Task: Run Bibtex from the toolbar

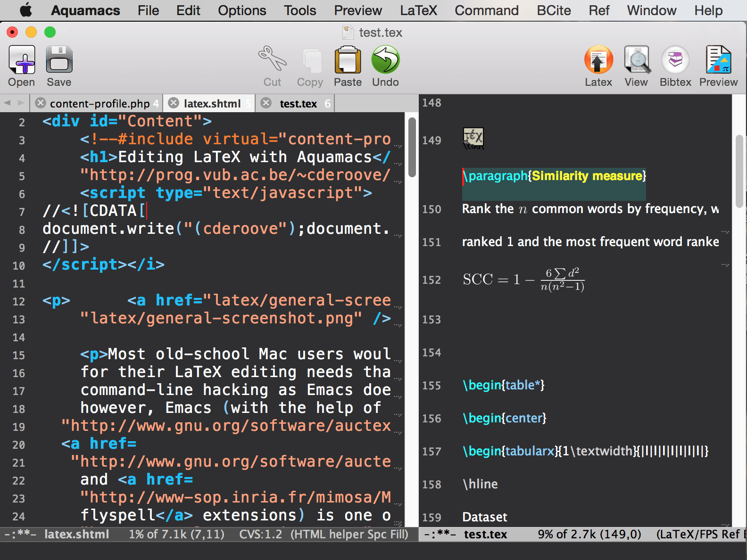Action: [x=675, y=60]
